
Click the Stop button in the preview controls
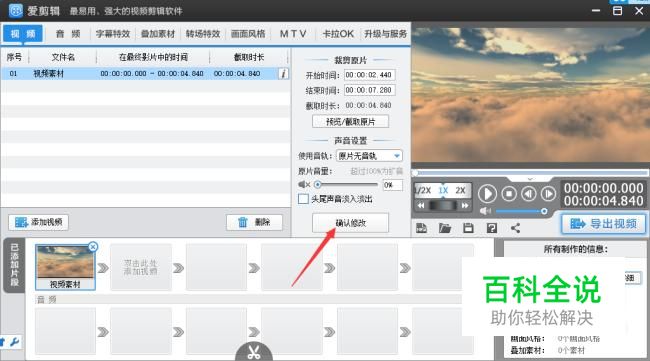[x=509, y=194]
